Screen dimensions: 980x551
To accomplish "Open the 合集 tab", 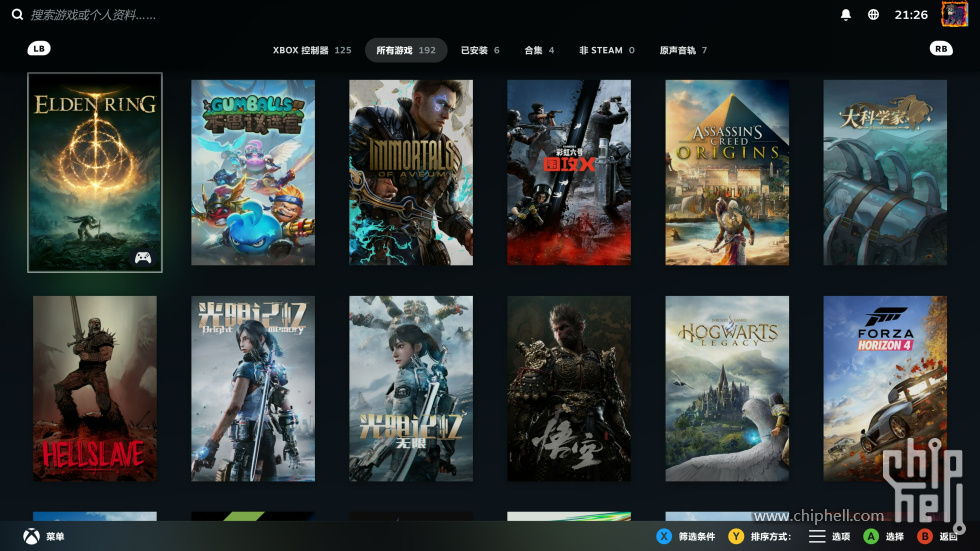I will (x=539, y=50).
